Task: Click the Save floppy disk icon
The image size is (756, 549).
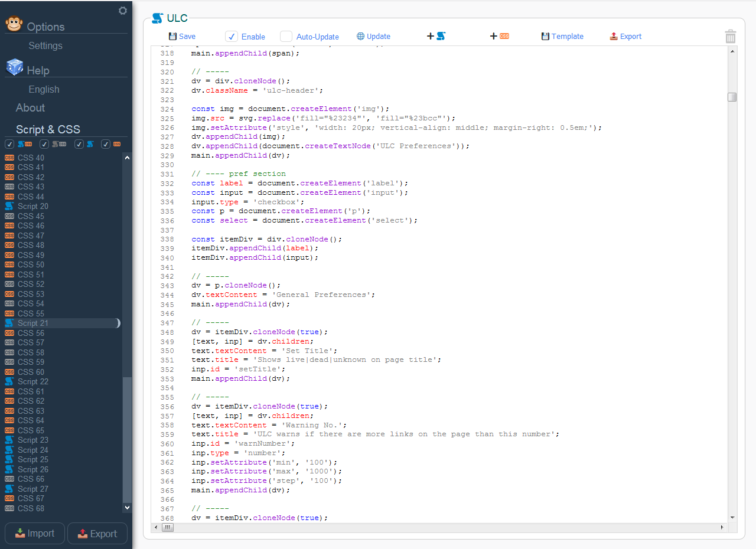Action: [172, 36]
